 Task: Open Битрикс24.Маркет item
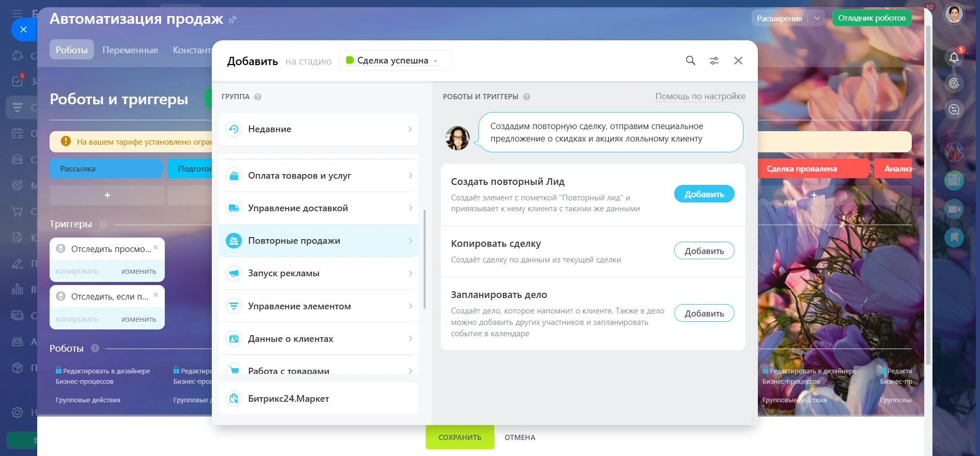(x=318, y=398)
